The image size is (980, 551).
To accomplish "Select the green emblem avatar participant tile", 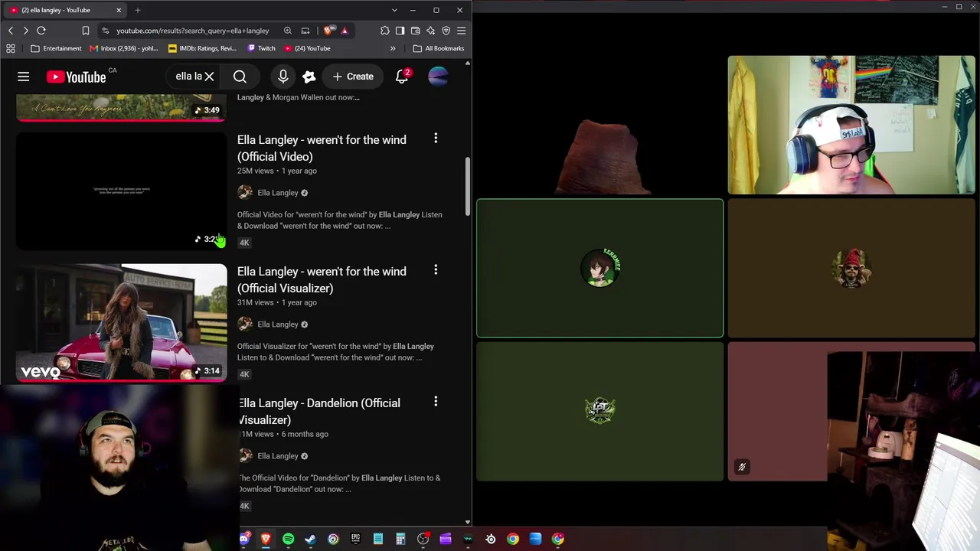I will [599, 411].
